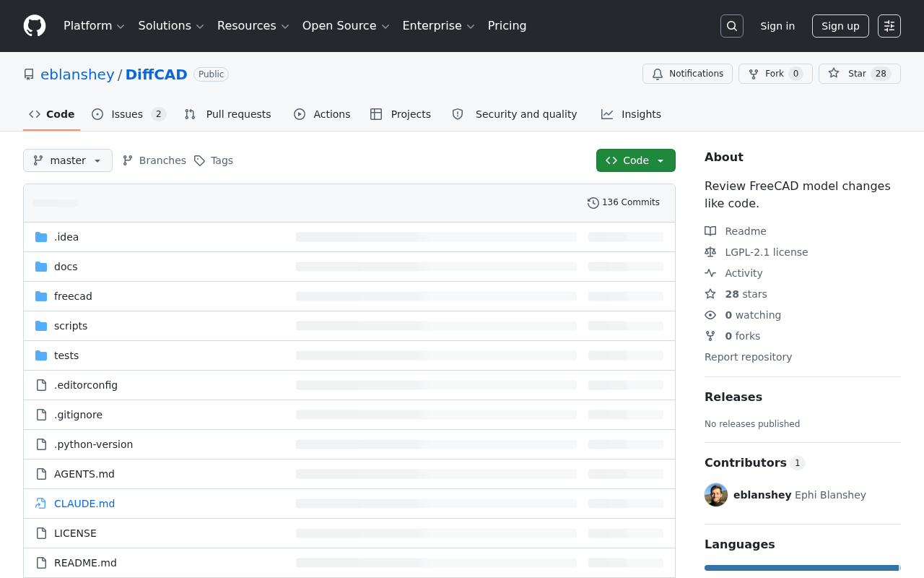Open the 136 Commits history

pyautogui.click(x=624, y=203)
